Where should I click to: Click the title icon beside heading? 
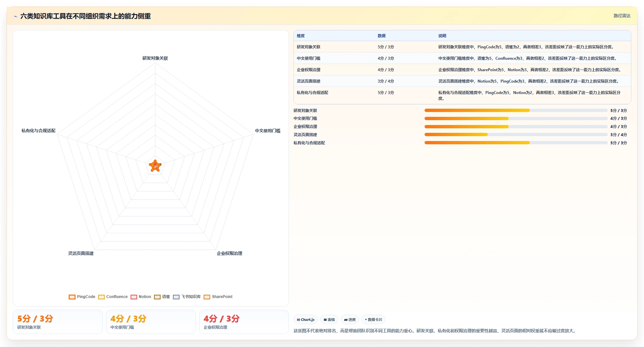click(16, 16)
